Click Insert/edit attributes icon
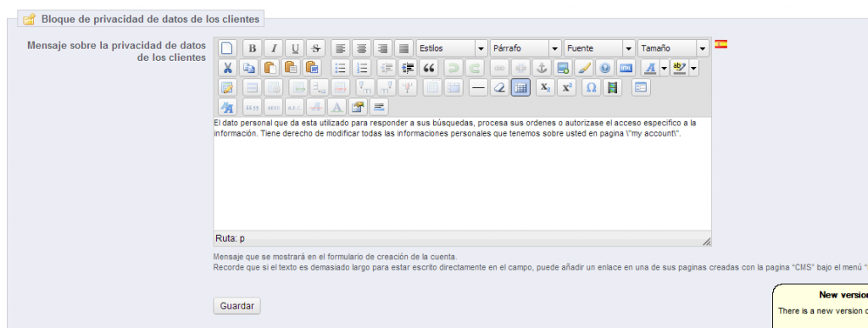This screenshot has width=868, height=328. (359, 107)
